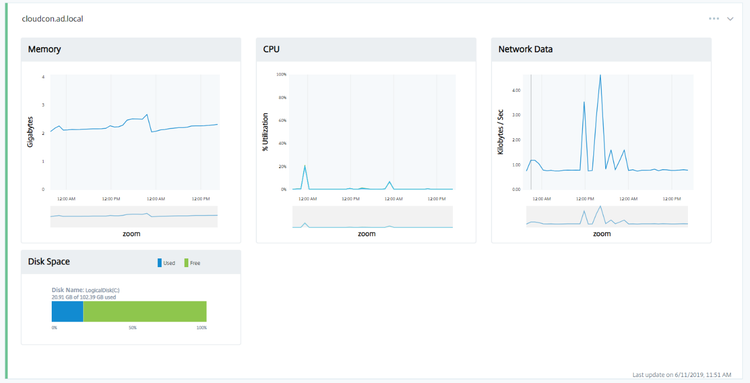
Task: Click the Memory panel header
Action: tap(131, 49)
